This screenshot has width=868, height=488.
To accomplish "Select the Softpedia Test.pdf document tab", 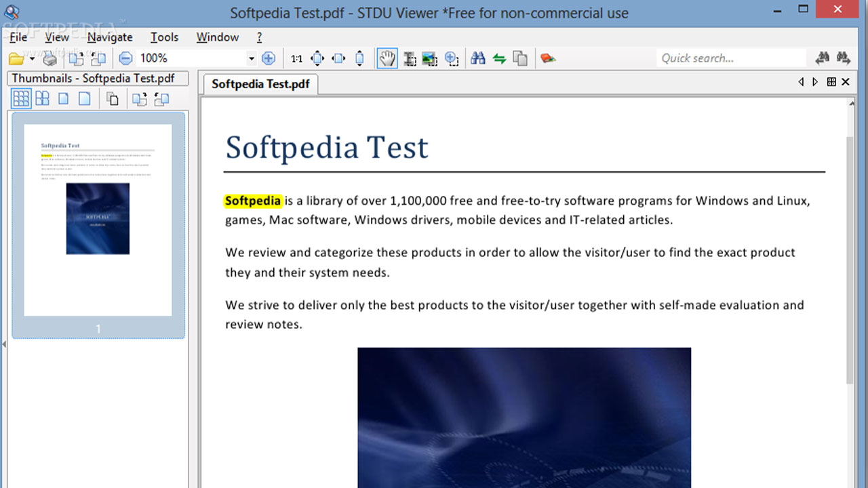I will [260, 84].
